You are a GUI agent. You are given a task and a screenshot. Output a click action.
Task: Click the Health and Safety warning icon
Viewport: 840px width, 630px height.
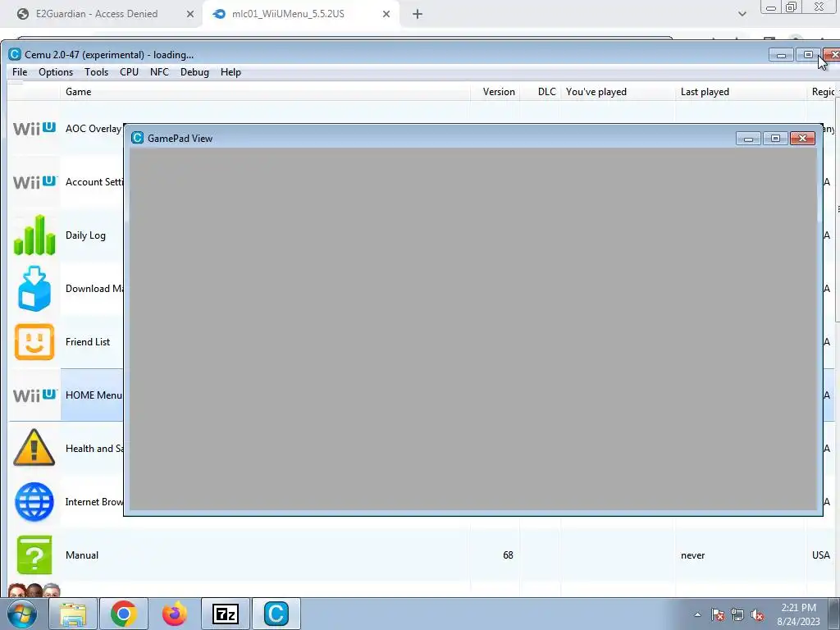click(x=34, y=447)
